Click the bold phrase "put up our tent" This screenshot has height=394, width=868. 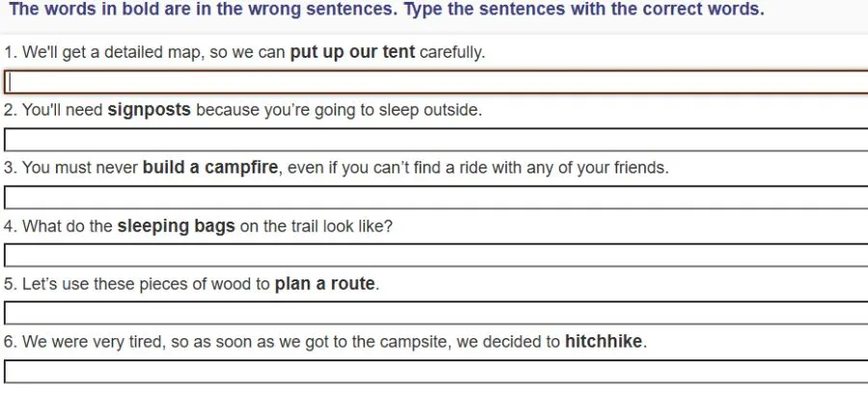pos(352,52)
